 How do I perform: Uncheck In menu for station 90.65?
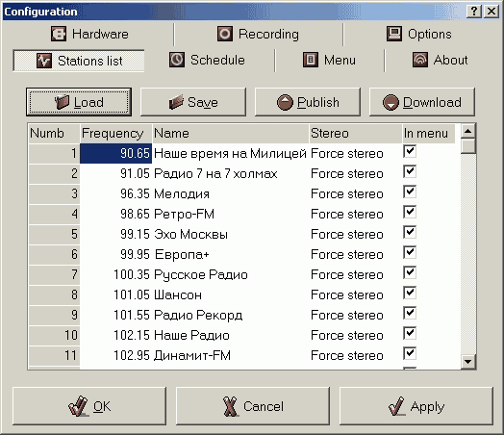tap(410, 151)
